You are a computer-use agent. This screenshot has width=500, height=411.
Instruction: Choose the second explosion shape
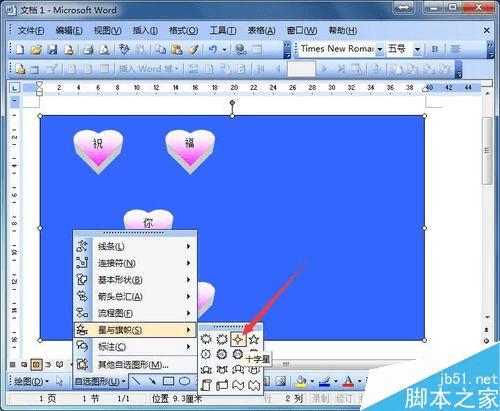click(x=222, y=340)
